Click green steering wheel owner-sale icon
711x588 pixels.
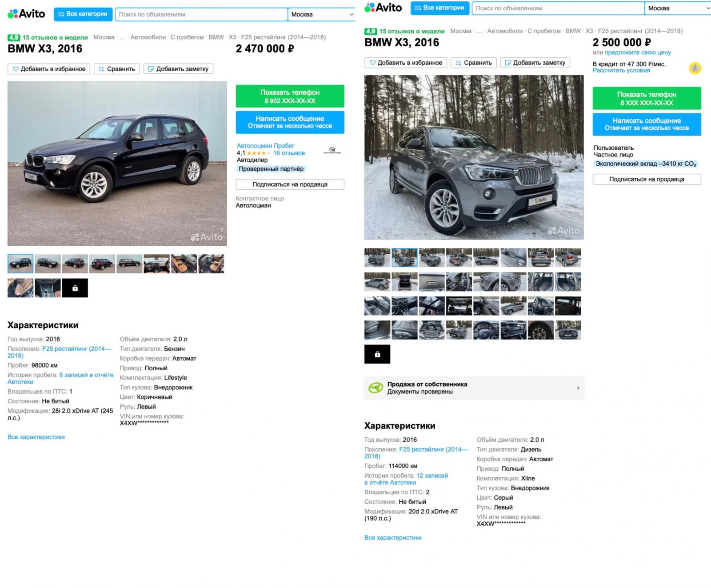(375, 388)
